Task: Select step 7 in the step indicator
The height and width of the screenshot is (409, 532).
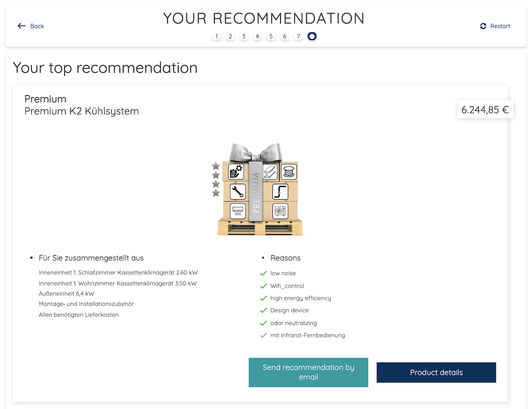Action: [x=298, y=37]
